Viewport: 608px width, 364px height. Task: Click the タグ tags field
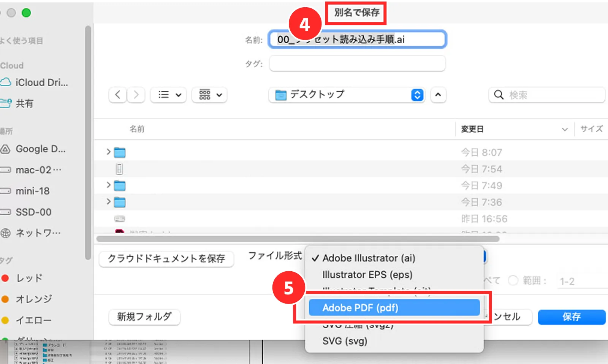click(357, 63)
